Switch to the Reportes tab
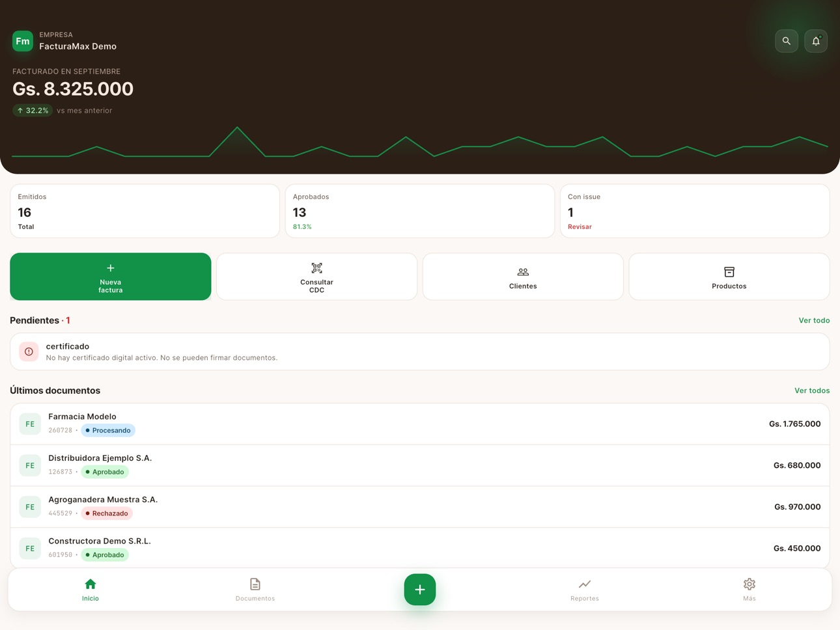Image resolution: width=840 pixels, height=630 pixels. click(585, 590)
